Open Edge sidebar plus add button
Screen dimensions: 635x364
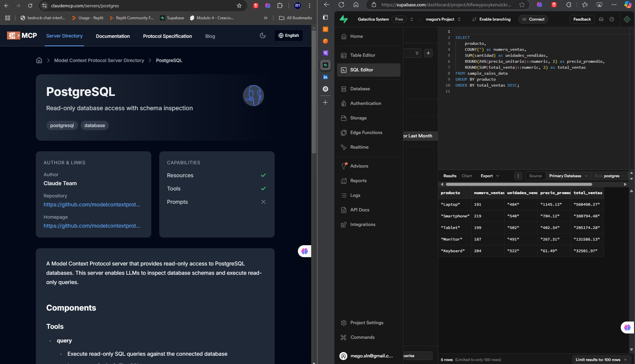[x=325, y=103]
